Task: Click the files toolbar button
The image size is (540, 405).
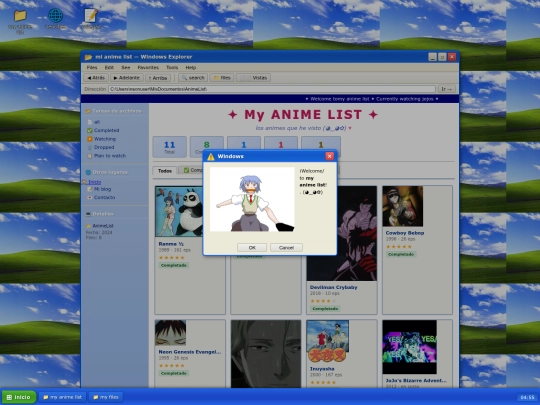Action: pos(222,78)
